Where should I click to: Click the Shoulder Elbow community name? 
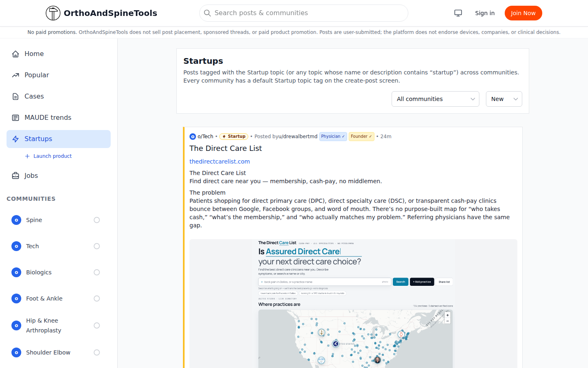(x=48, y=352)
